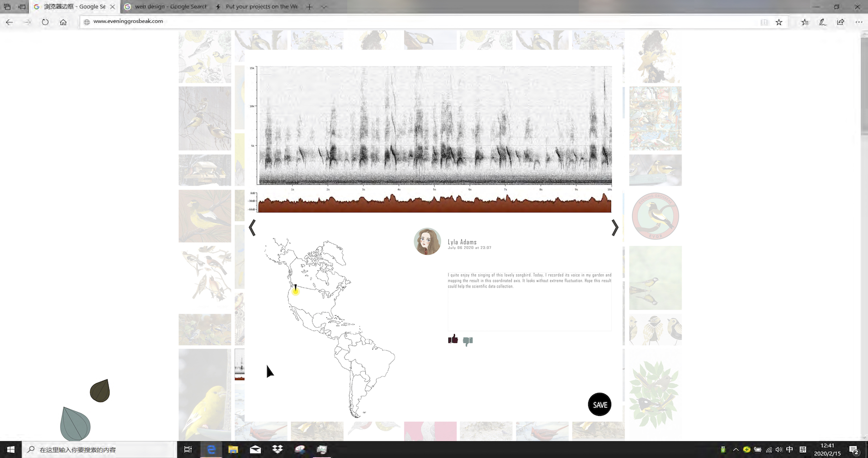Toggle reading view in address bar

(x=764, y=22)
